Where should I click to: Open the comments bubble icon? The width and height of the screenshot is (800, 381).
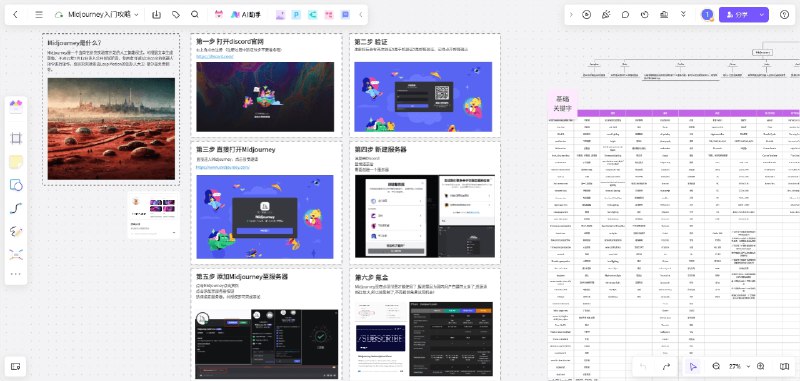click(626, 15)
